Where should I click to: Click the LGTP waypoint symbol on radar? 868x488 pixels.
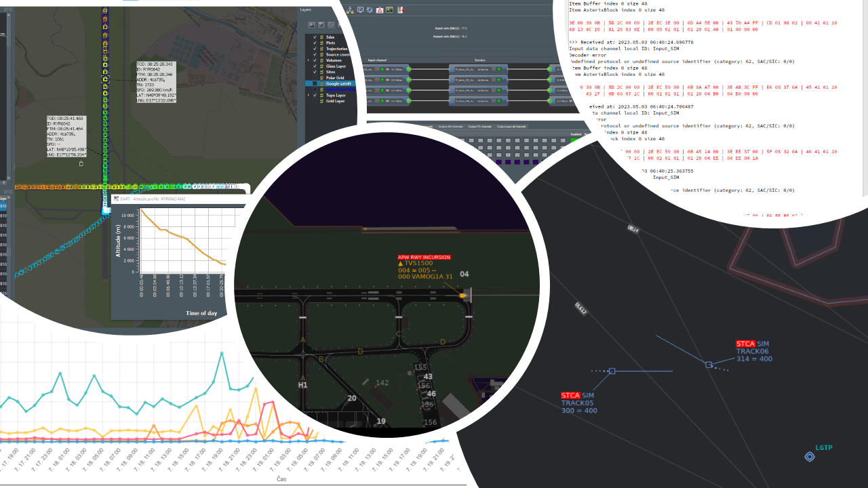tap(809, 457)
